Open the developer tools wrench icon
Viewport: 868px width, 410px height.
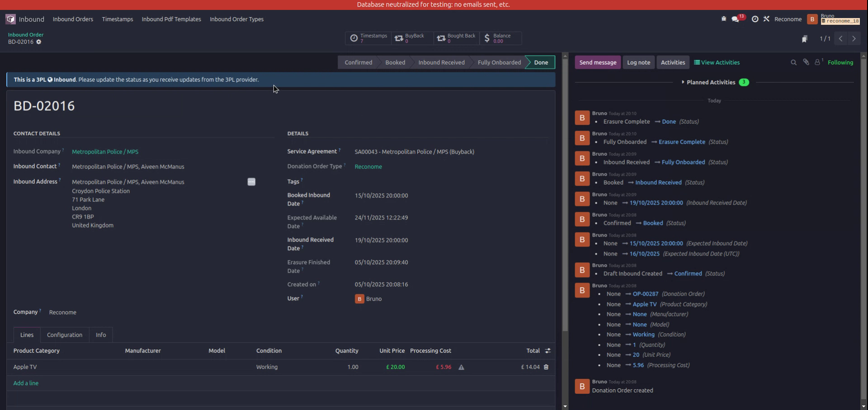(x=767, y=19)
